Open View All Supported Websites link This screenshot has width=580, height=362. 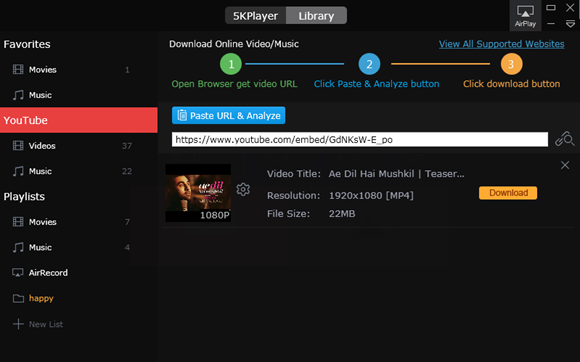[x=502, y=44]
